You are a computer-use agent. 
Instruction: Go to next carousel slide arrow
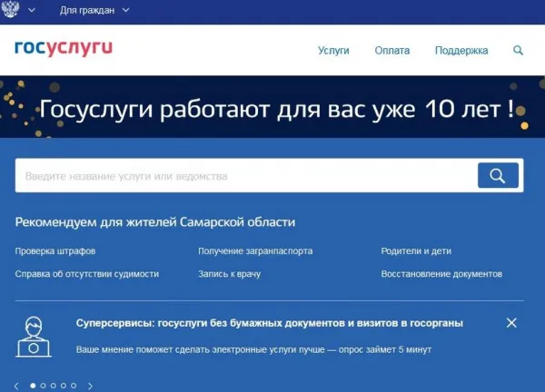click(x=90, y=386)
